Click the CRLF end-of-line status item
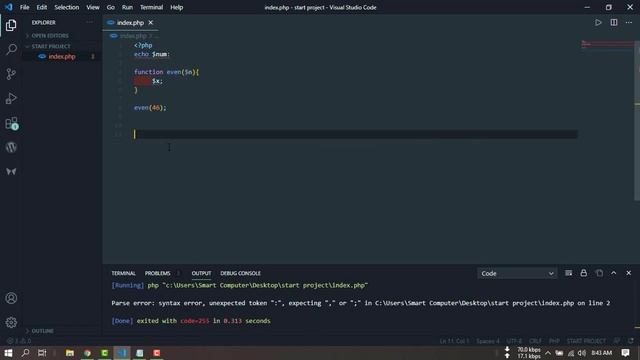Image resolution: width=640 pixels, height=360 pixels. point(536,341)
